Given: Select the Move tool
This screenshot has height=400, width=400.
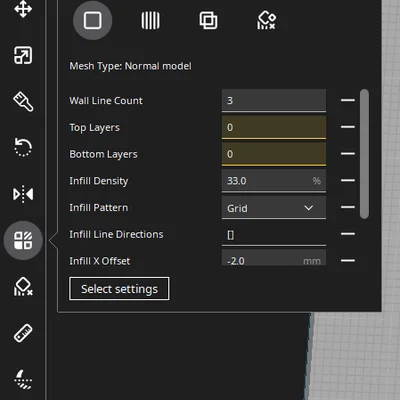Looking at the screenshot, I should [23, 9].
